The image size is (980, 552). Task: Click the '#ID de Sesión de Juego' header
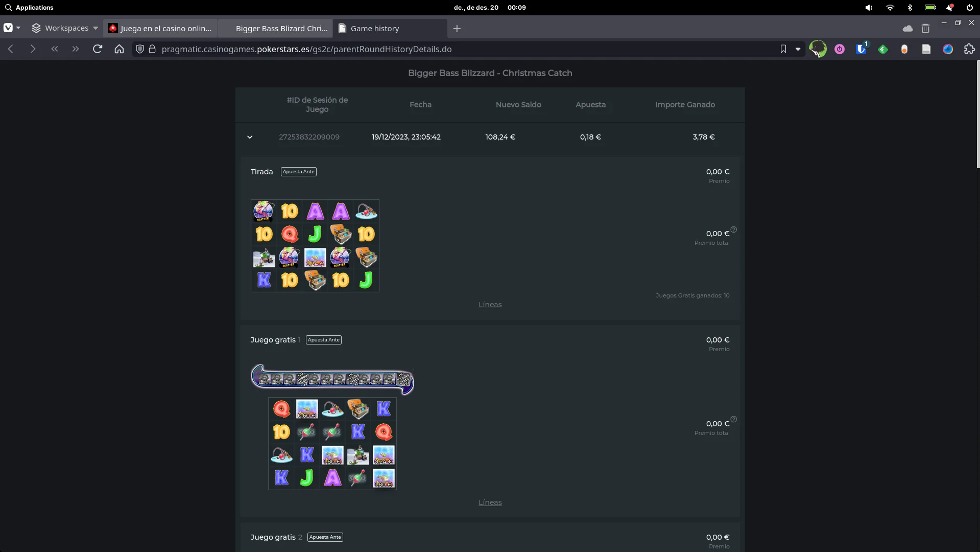(317, 105)
